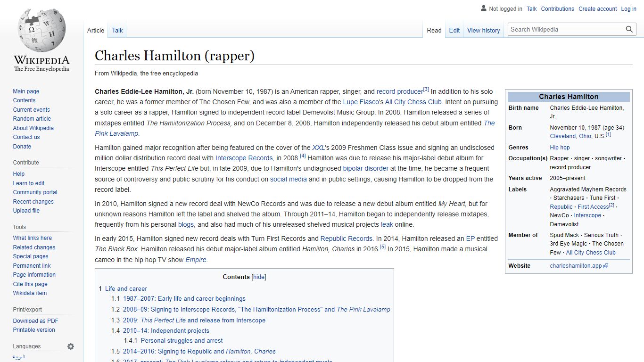Open Current events

(x=31, y=110)
